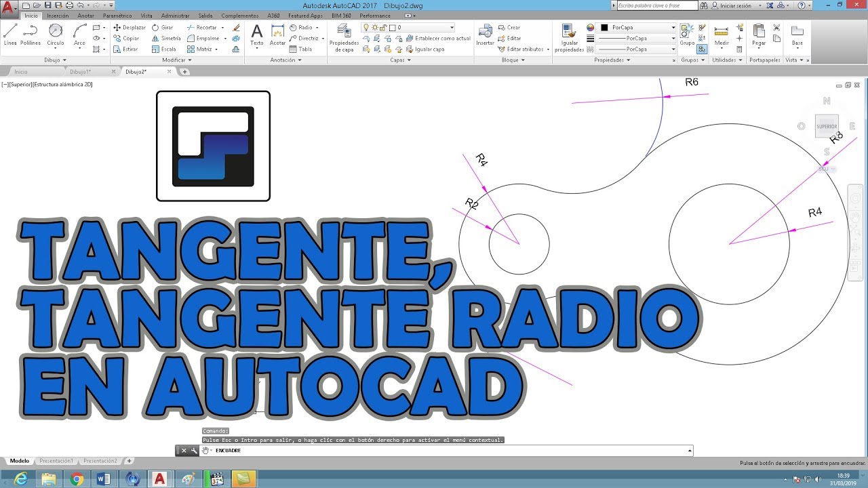Viewport: 868px width, 488px height.
Task: Click the Copiar tool
Action: pos(126,39)
